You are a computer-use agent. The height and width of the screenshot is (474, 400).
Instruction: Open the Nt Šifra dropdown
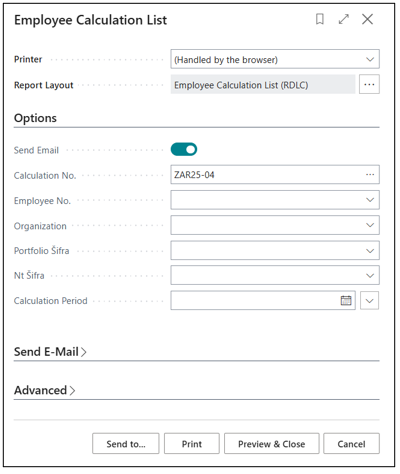click(275, 275)
